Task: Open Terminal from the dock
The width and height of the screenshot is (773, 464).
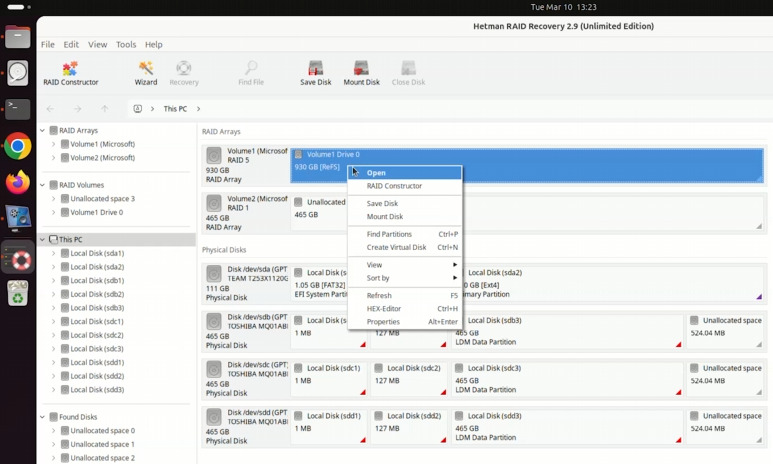Action: click(18, 109)
